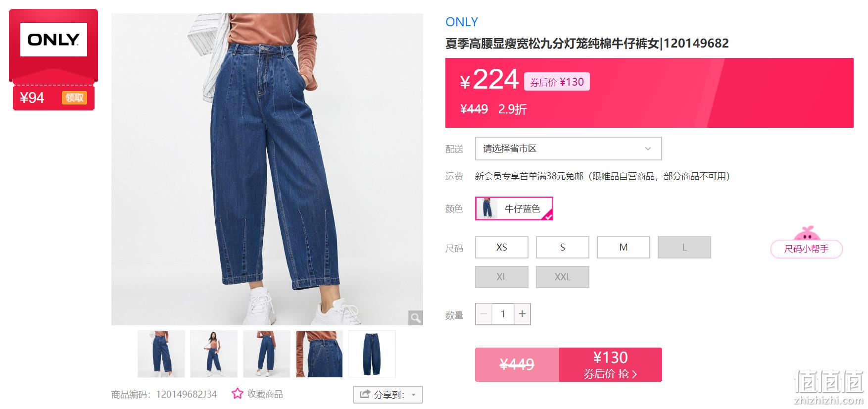Select size S
This screenshot has width=868, height=409.
point(563,247)
